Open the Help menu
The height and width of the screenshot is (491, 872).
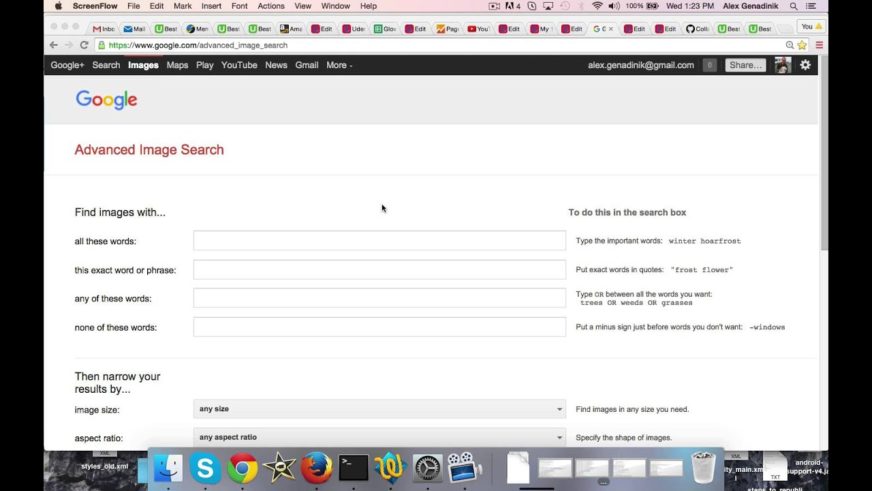[368, 6]
